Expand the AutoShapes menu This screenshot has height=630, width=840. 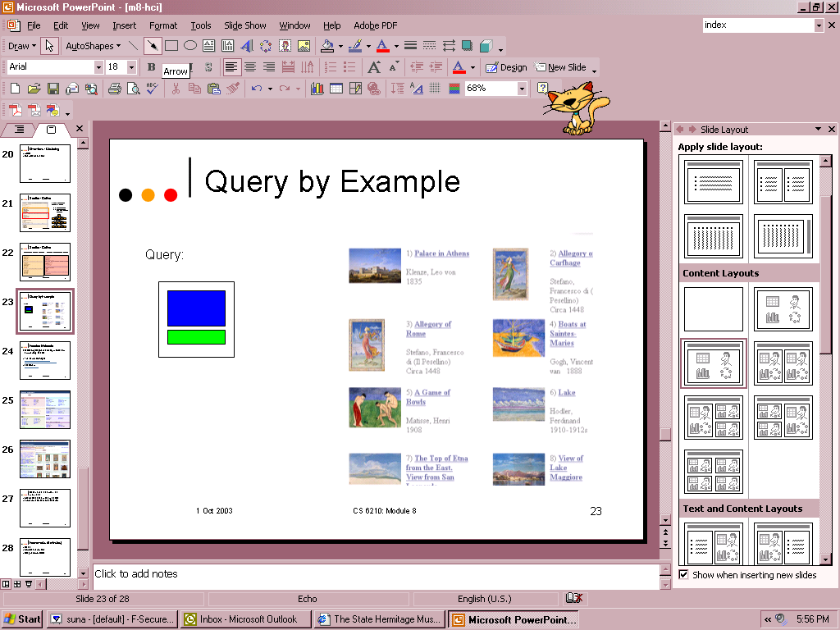(x=93, y=46)
